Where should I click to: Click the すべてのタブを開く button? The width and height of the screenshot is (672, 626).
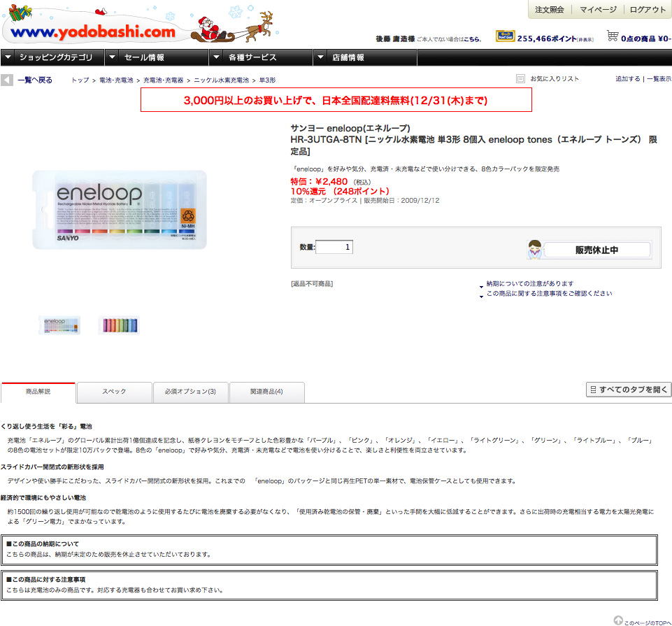click(628, 390)
